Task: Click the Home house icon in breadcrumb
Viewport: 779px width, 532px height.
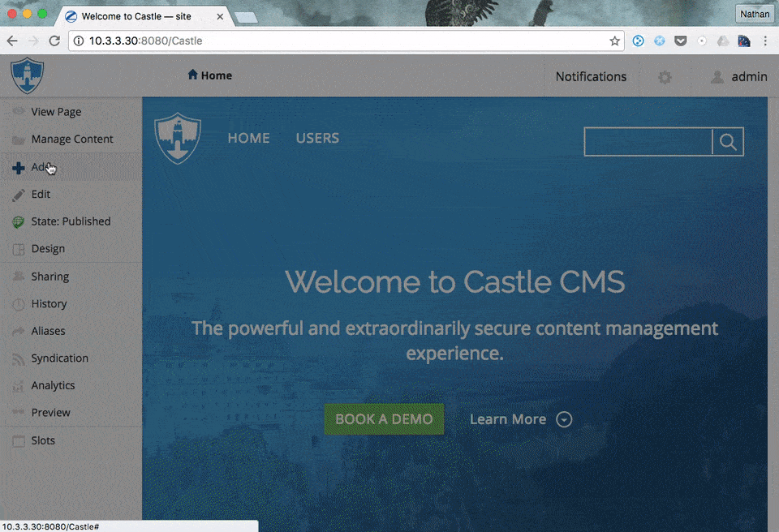Action: (x=193, y=75)
